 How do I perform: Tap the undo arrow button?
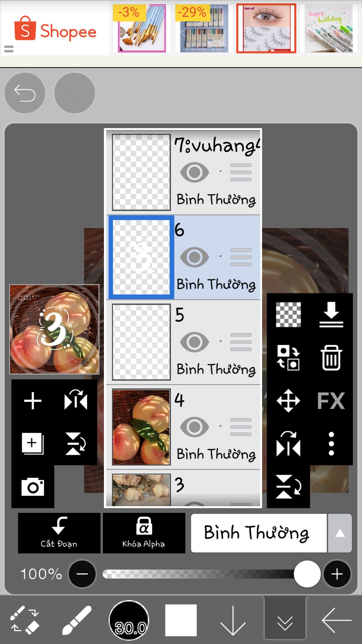25,93
